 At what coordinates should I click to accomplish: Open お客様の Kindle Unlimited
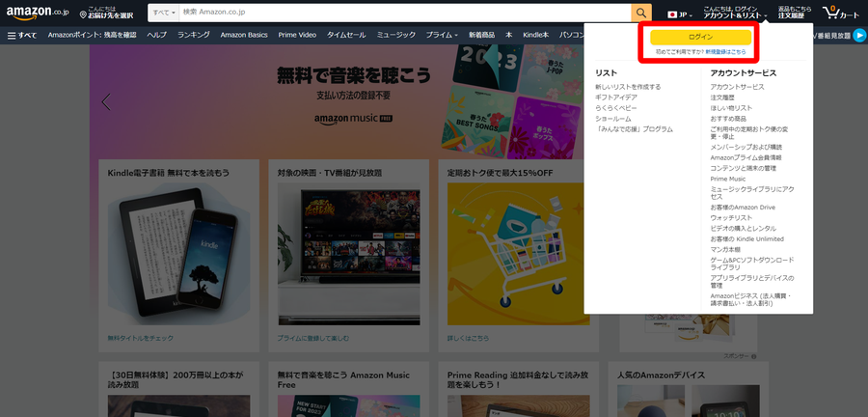746,238
